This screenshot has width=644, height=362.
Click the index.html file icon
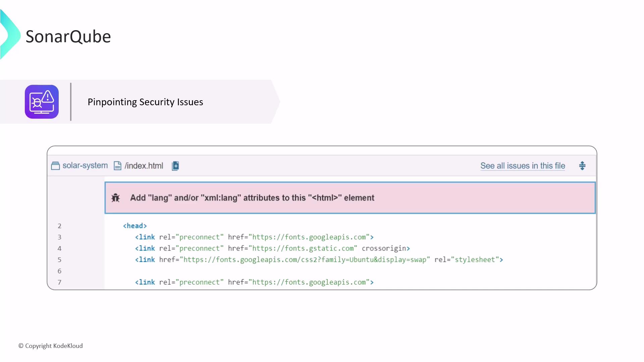[117, 166]
